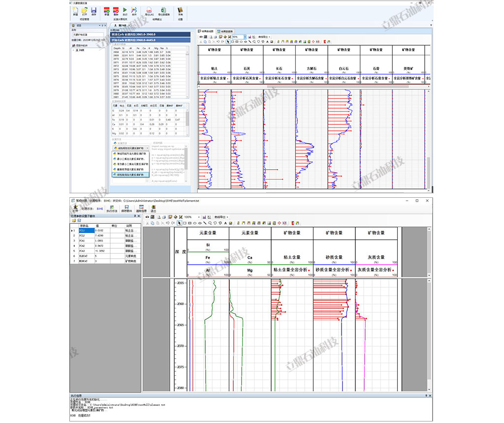Switch to 结果数据表 result data table tab
Screen dimensions: 504x423
[x=225, y=31]
